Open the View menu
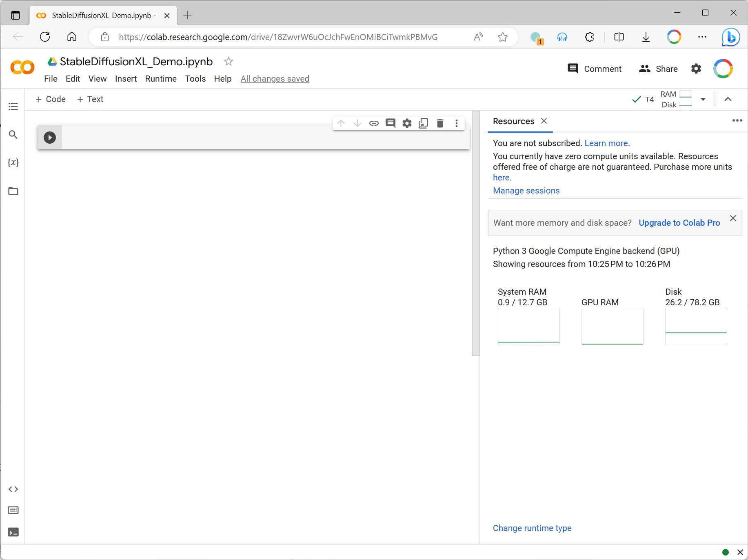 (x=98, y=79)
